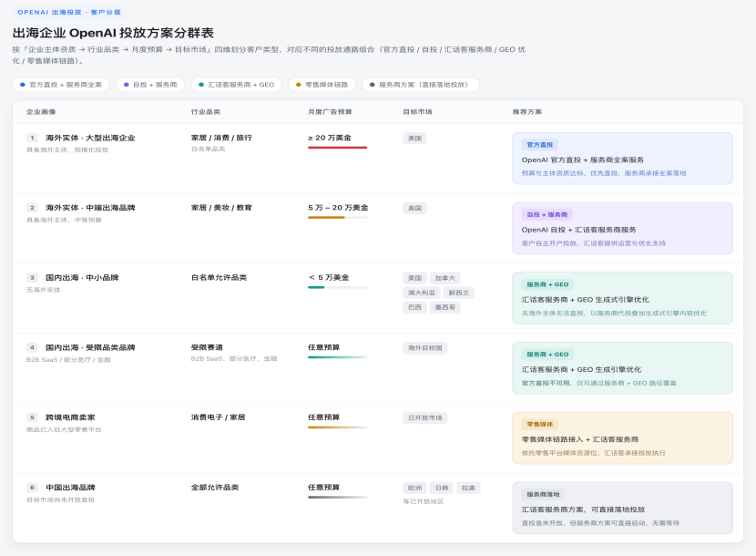Click the OPENAI 出海投放 · 客户分层 badge
The height and width of the screenshot is (556, 756).
pyautogui.click(x=69, y=12)
